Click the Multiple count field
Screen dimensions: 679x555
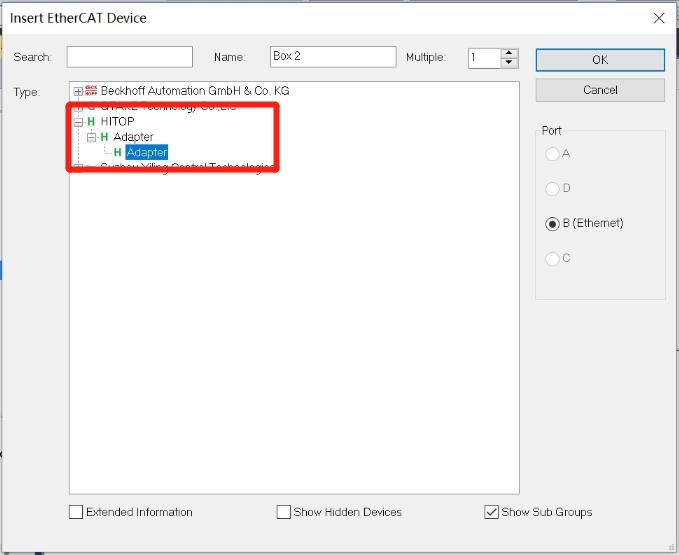click(x=484, y=58)
